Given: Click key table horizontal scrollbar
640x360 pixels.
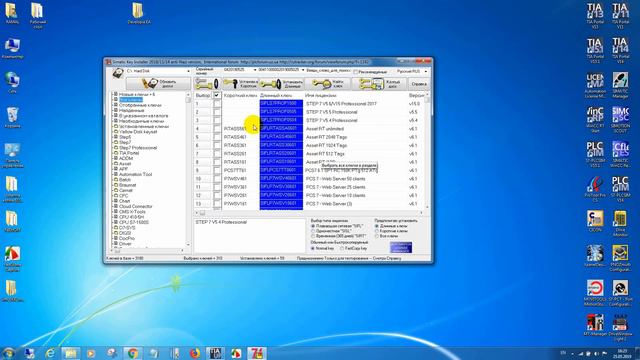Looking at the screenshot, I should tap(309, 213).
